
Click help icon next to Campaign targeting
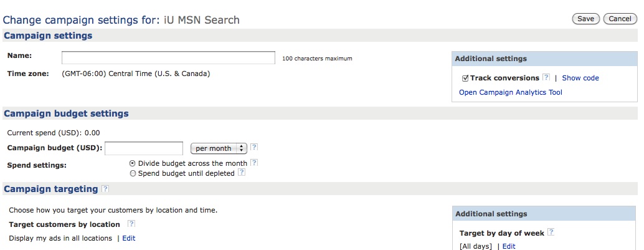105,189
